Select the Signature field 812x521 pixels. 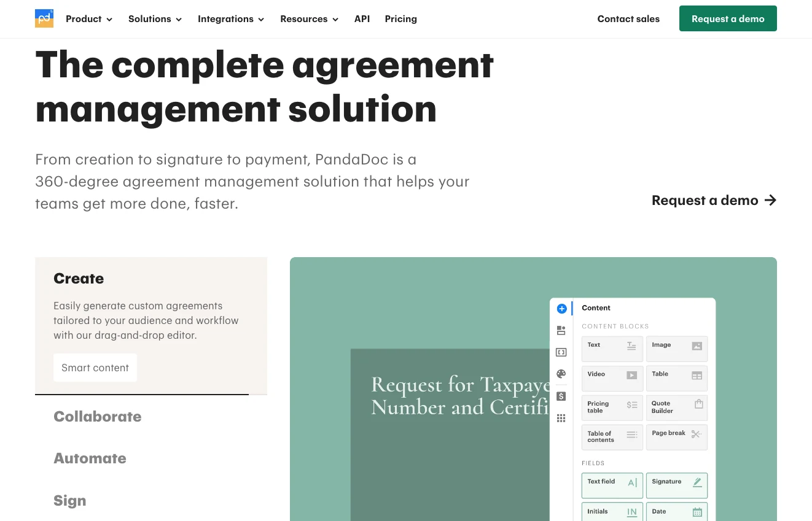click(677, 485)
